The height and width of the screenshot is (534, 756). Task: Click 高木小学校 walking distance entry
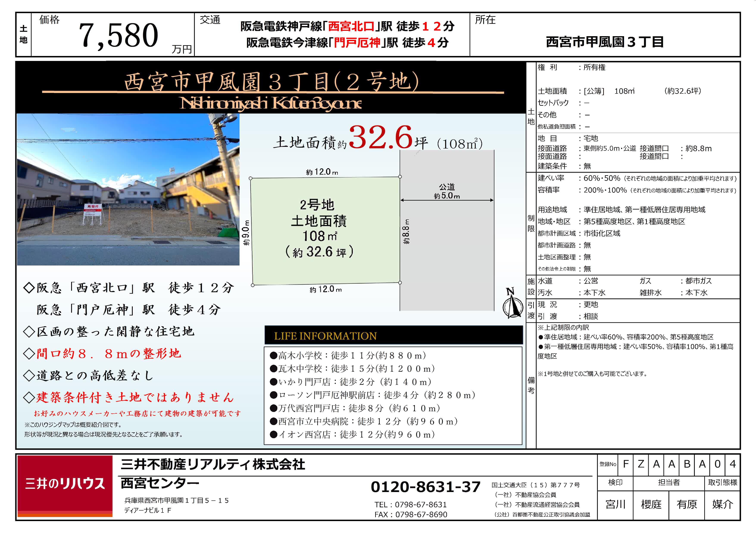point(348,355)
